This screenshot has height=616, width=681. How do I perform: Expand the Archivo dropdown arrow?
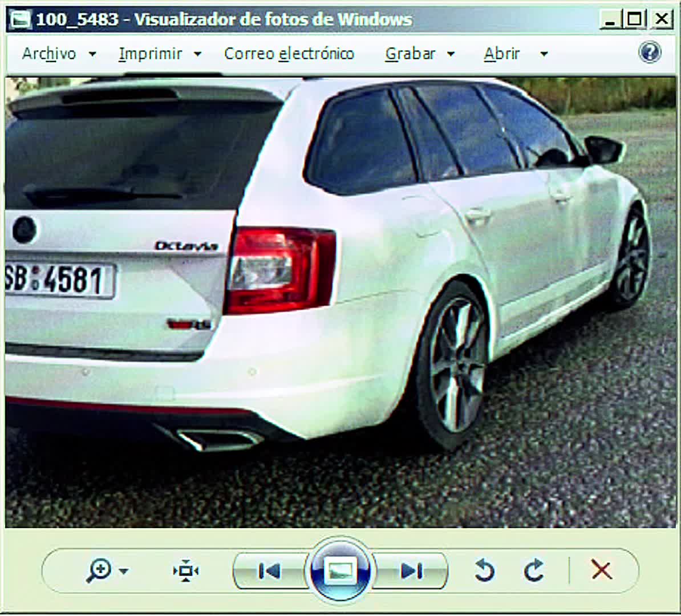click(92, 54)
